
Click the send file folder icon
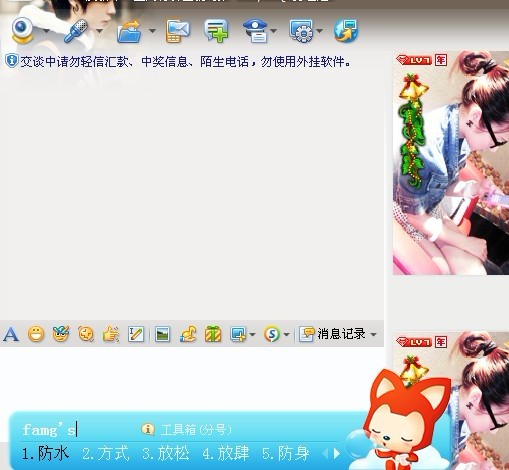pos(129,31)
